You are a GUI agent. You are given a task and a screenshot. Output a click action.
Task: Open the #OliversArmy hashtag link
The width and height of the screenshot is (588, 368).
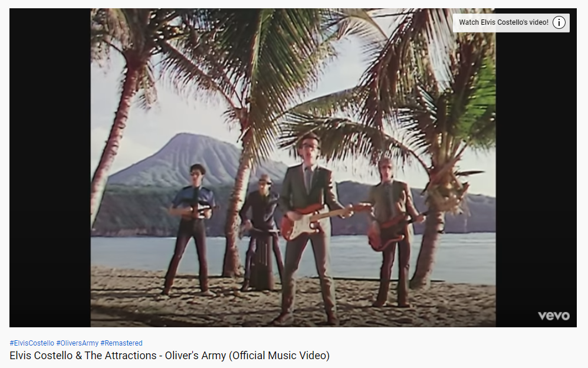coord(77,343)
